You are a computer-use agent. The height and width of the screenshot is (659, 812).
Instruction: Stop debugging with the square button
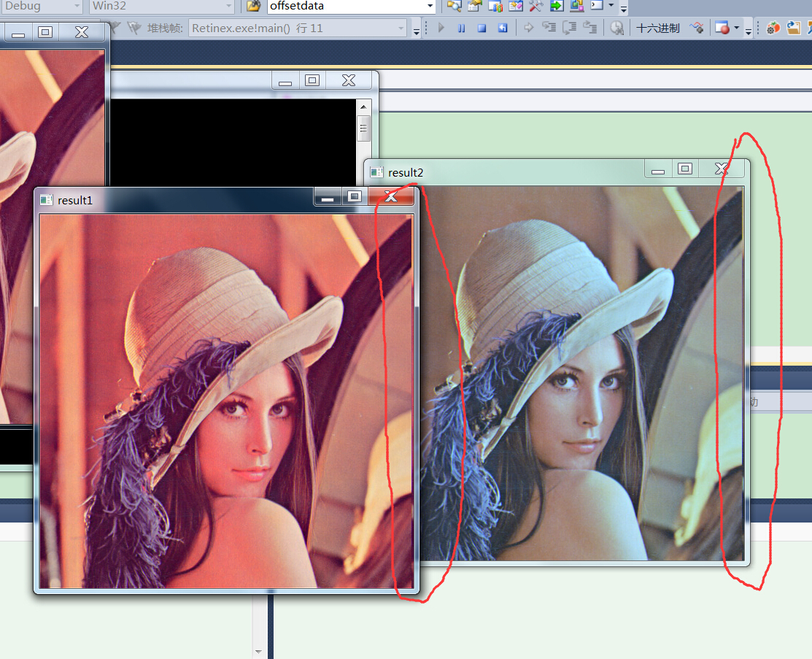pyautogui.click(x=482, y=28)
